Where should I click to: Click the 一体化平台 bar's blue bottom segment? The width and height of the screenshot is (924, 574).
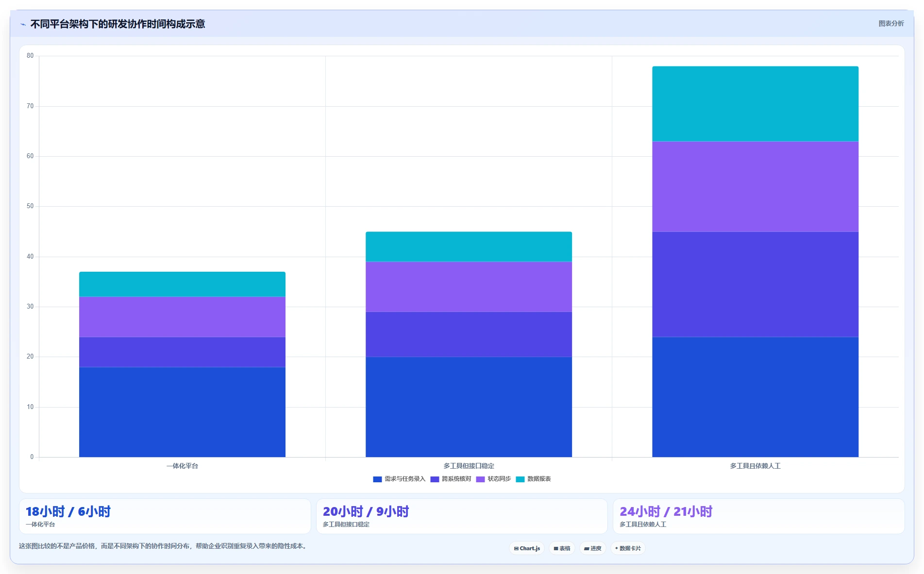click(182, 412)
